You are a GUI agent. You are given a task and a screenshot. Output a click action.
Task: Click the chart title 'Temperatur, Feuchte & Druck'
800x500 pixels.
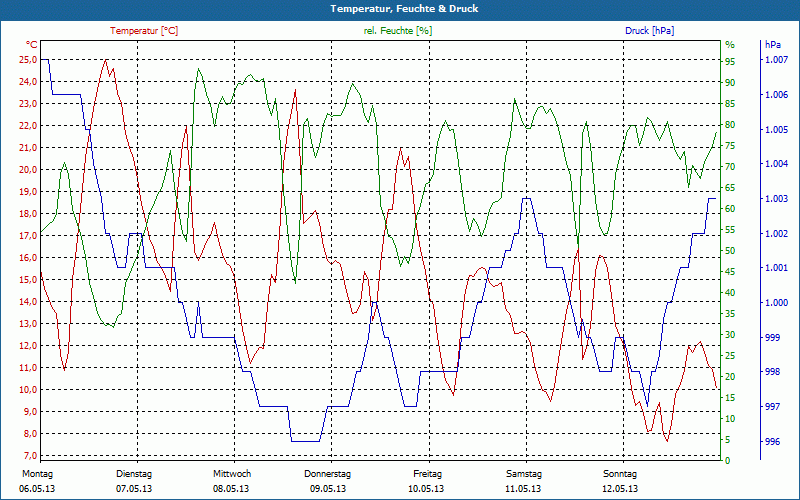(404, 9)
